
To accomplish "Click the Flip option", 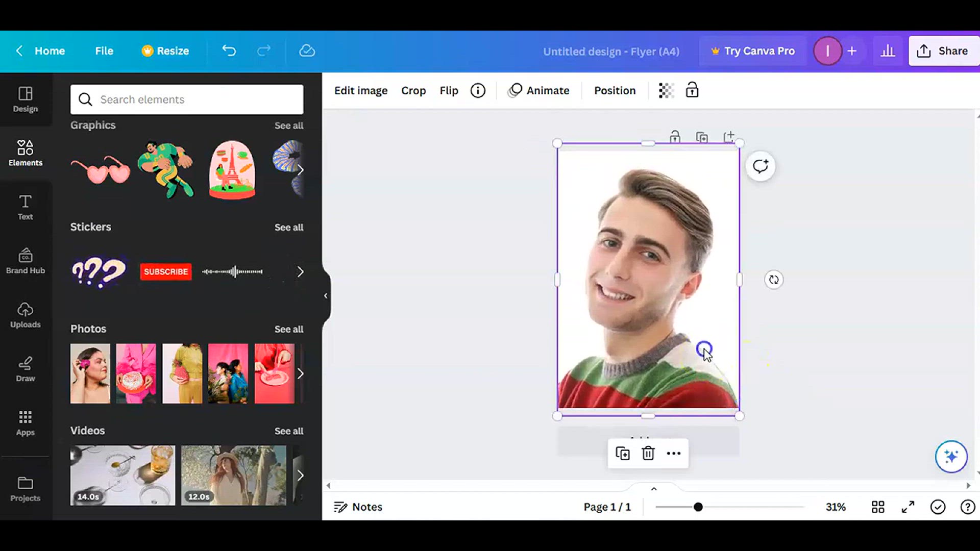I will 449,91.
